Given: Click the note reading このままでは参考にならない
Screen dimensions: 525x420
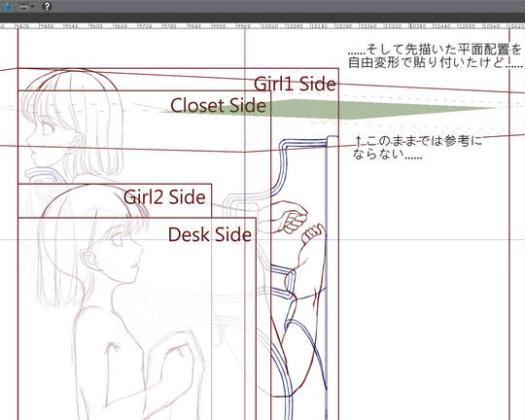Looking at the screenshot, I should tap(418, 148).
